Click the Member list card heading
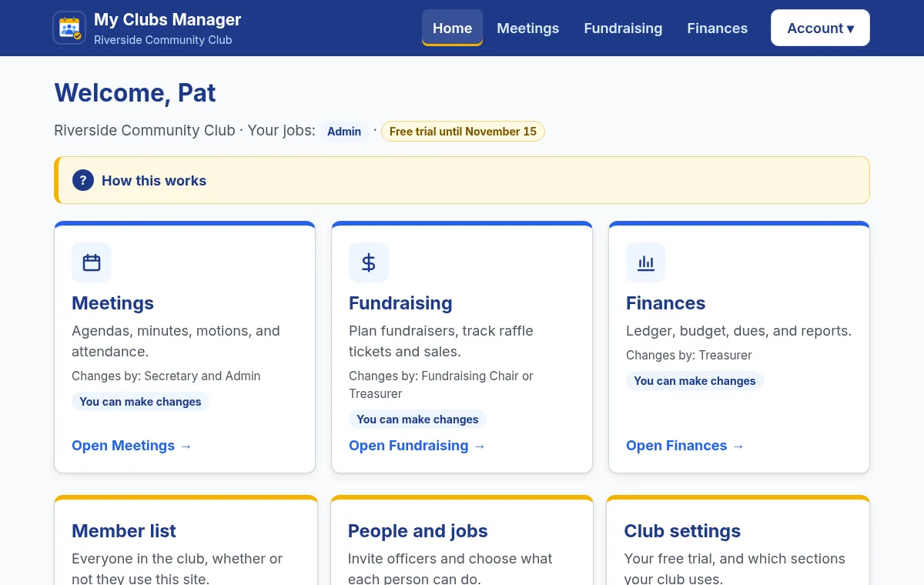Image resolution: width=924 pixels, height=585 pixels. tap(124, 531)
